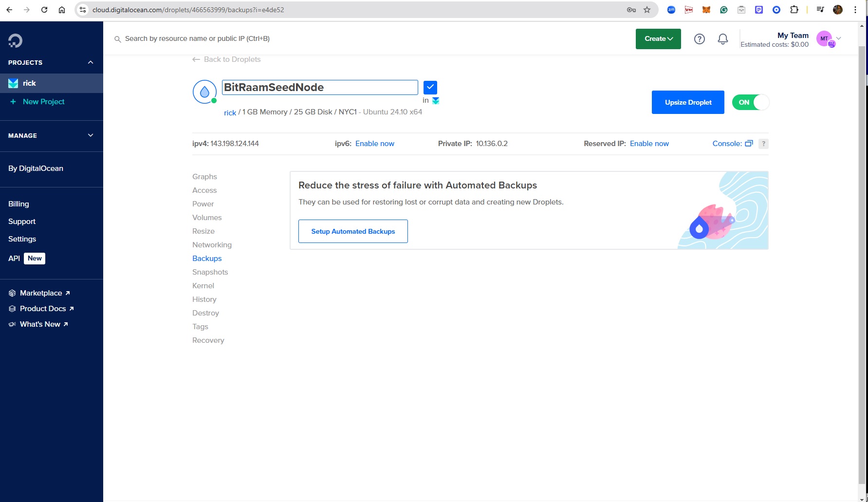
Task: Open the browser home page icon
Action: [62, 10]
